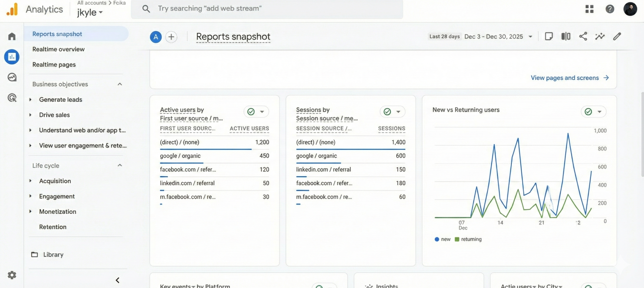
Task: Click the Share this report icon
Action: pyautogui.click(x=583, y=36)
